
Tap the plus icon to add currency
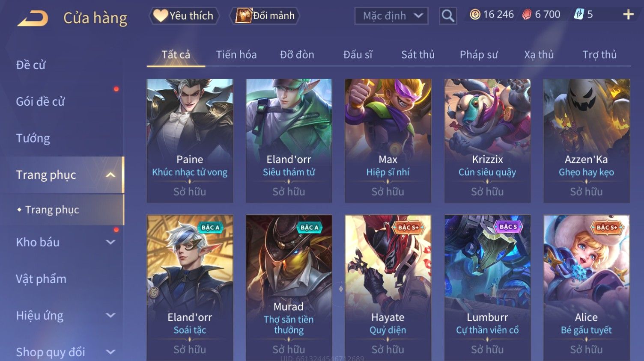(628, 15)
